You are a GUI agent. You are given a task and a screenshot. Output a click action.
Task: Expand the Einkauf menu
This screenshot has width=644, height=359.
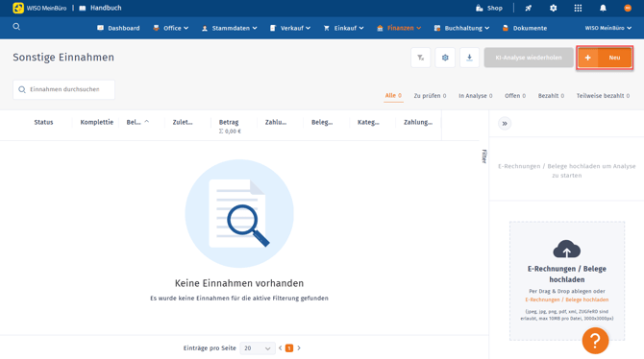click(343, 28)
